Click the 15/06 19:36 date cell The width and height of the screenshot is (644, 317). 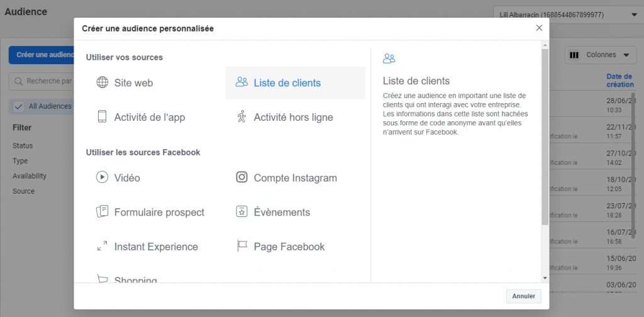click(x=619, y=263)
